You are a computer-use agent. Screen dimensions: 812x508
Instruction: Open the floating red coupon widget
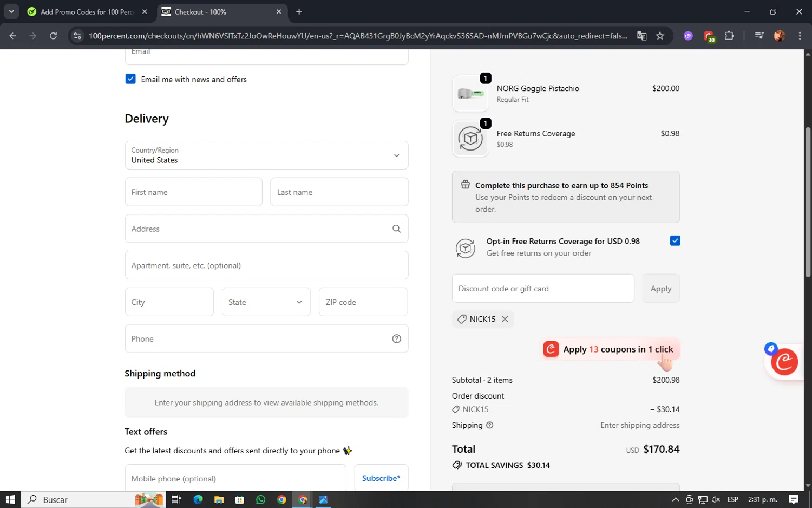click(784, 362)
